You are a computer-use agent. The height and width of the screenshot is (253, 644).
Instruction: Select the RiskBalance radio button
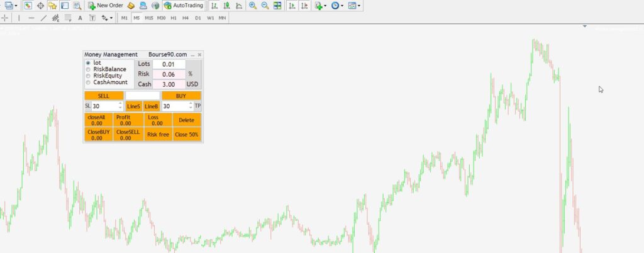click(x=88, y=69)
